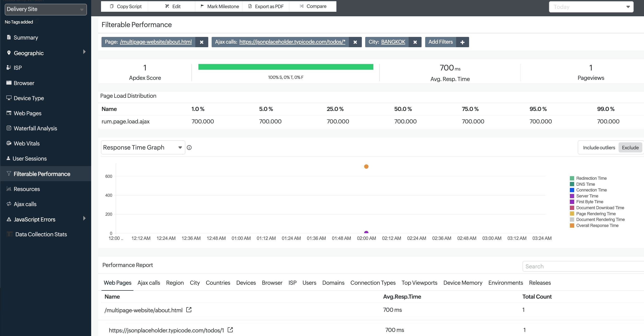Click the Server Time legend color swatch
This screenshot has width=644, height=336.
572,196
